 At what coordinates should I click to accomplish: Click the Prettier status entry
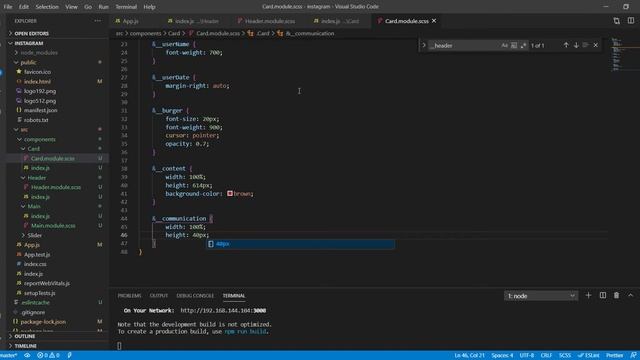(614, 356)
